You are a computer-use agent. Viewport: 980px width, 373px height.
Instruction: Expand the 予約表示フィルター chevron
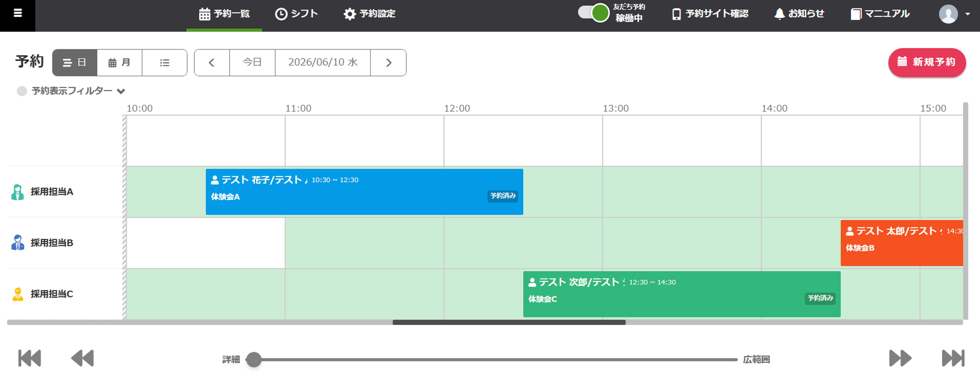coord(121,91)
